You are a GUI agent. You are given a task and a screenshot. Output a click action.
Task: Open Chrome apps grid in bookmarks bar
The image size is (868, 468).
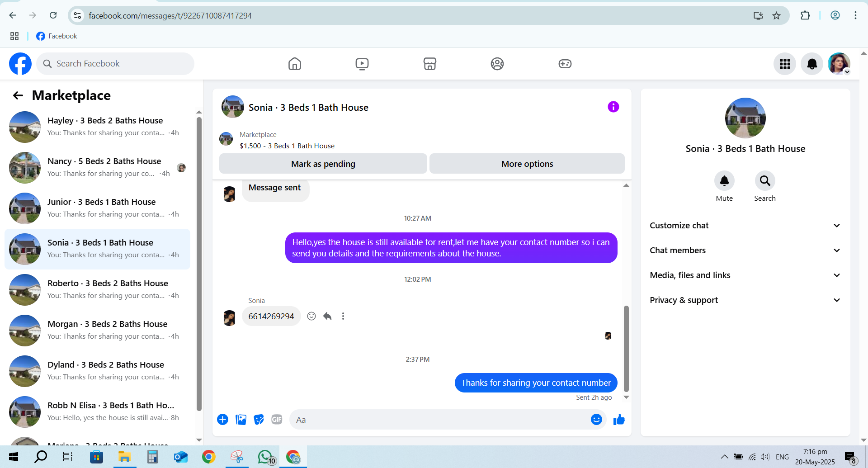[x=14, y=36]
